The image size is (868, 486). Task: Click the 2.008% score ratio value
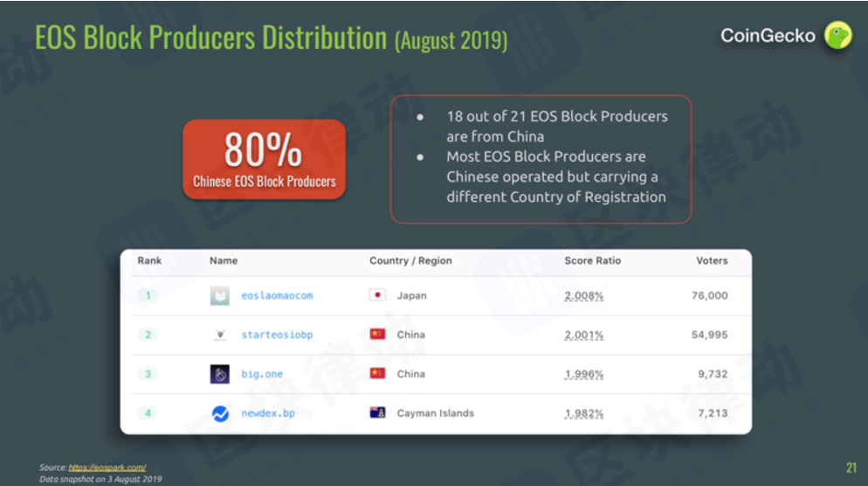tap(583, 296)
